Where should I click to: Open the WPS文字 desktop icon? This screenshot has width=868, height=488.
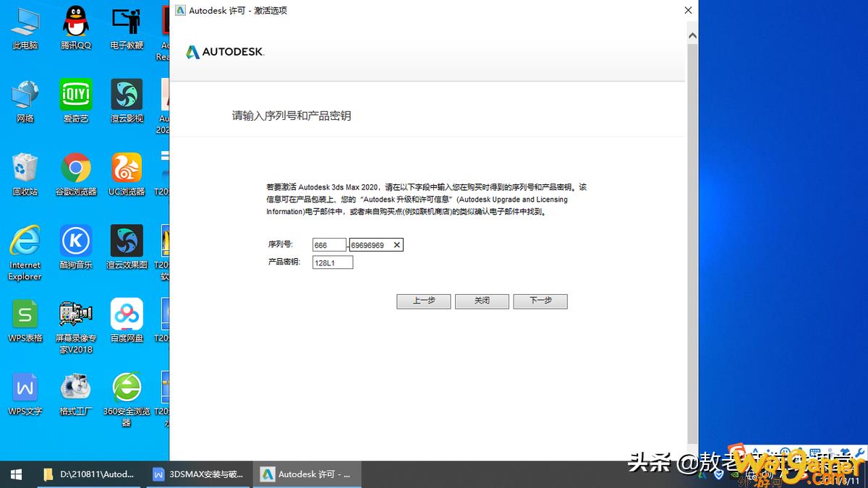(x=25, y=394)
